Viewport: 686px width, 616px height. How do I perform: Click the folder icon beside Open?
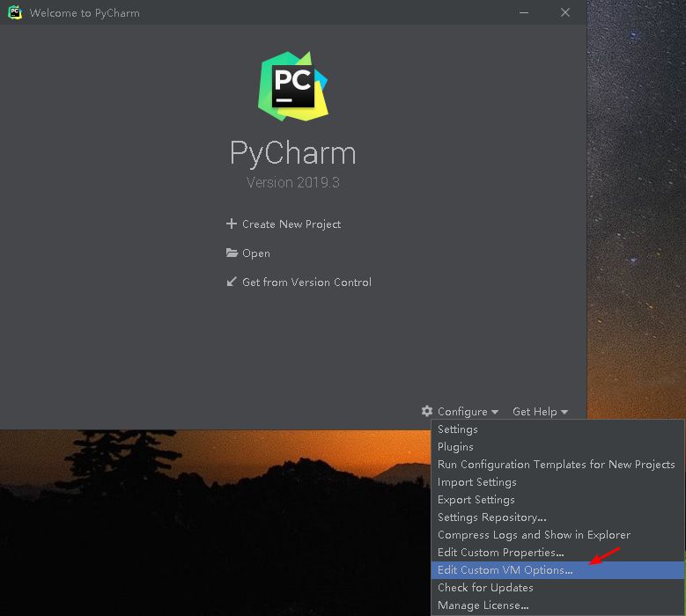point(232,253)
